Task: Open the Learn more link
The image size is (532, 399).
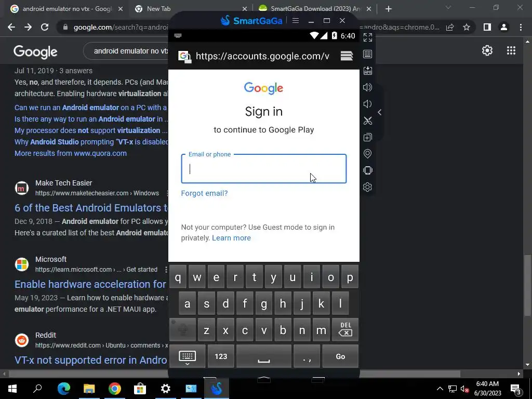Action: point(231,238)
